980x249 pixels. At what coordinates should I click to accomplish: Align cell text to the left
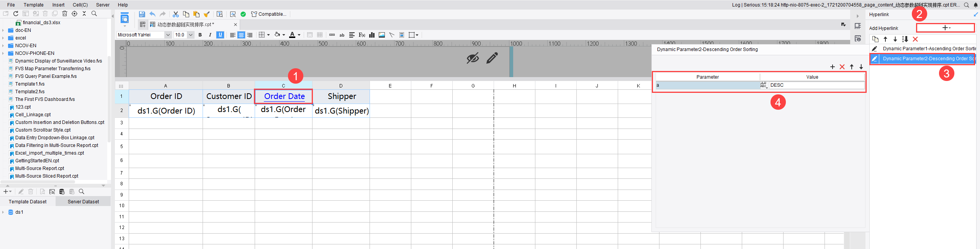tap(232, 35)
